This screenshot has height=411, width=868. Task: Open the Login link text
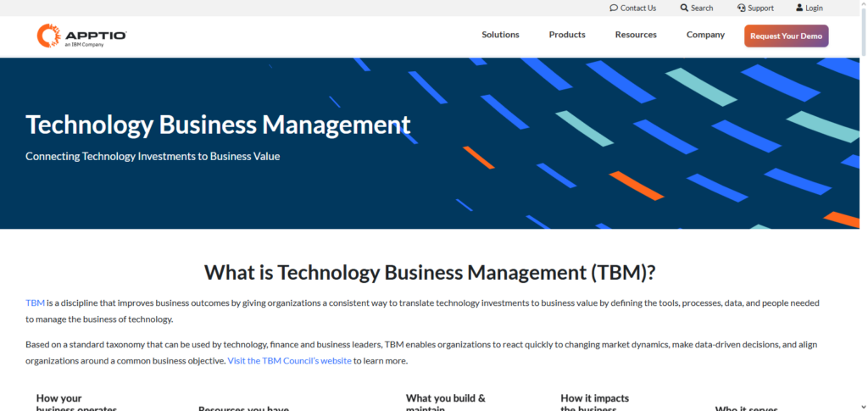tap(814, 8)
